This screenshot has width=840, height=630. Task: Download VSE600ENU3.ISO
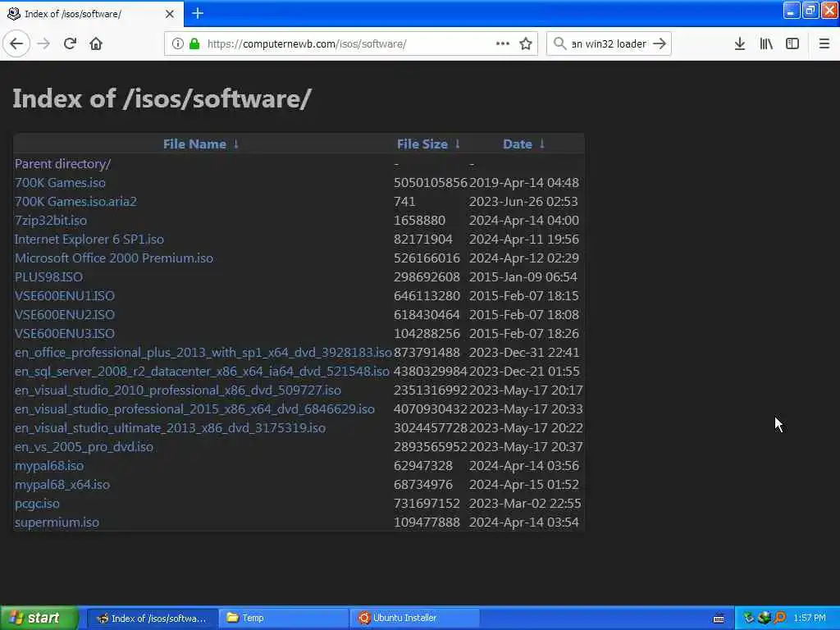(x=64, y=333)
